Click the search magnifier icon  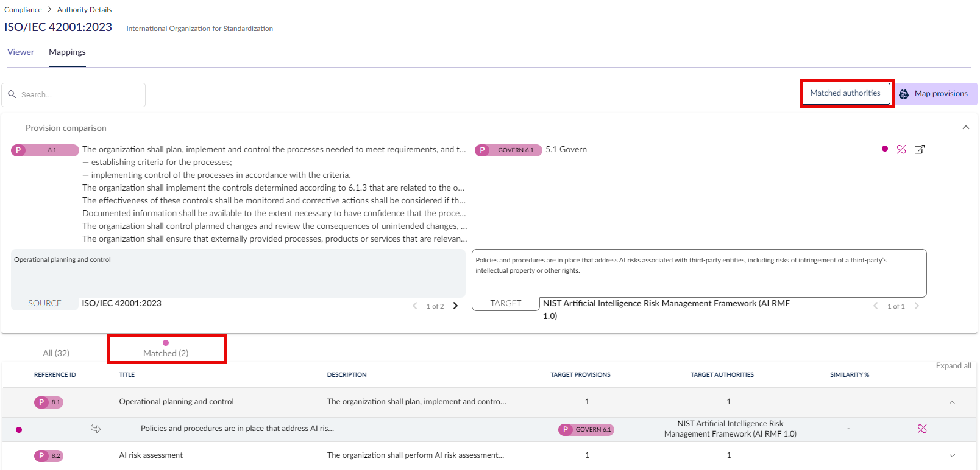pos(12,94)
